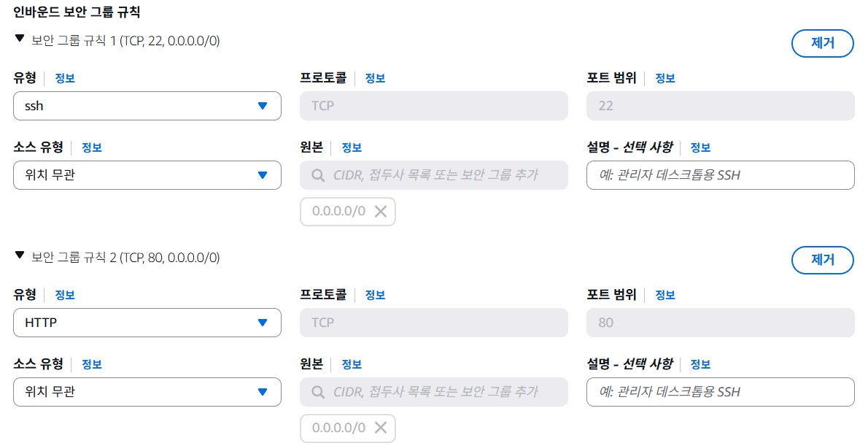Open rule 1 소스 유형 위치 무관 dropdown
Image resolution: width=868 pixels, height=446 pixels.
point(147,175)
